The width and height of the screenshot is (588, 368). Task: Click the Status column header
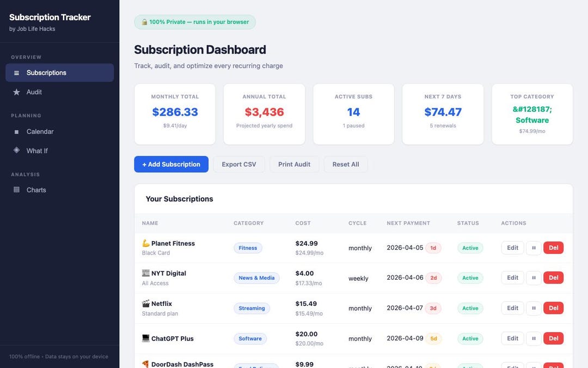pos(468,223)
